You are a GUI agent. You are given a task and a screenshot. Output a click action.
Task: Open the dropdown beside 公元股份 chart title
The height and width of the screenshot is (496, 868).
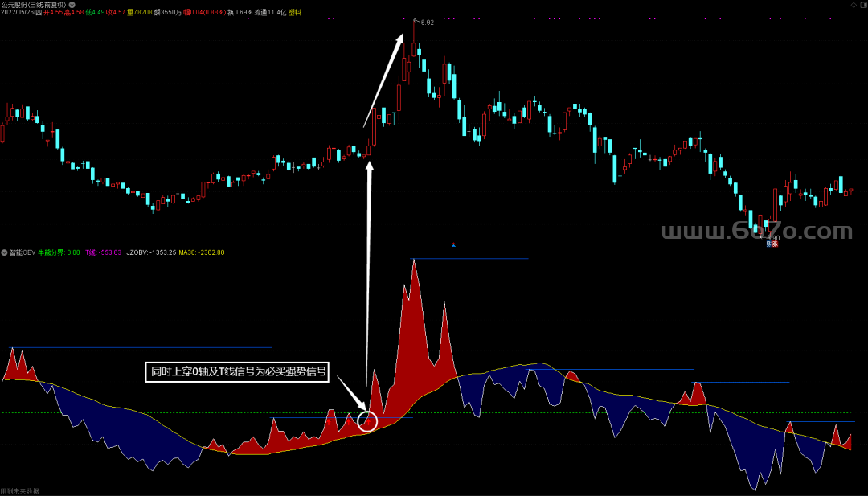tap(72, 5)
